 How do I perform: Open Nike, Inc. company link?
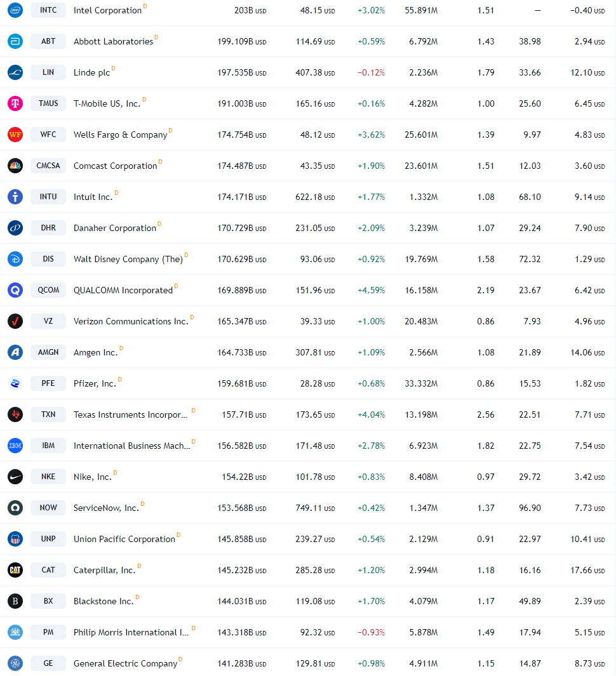(x=93, y=477)
